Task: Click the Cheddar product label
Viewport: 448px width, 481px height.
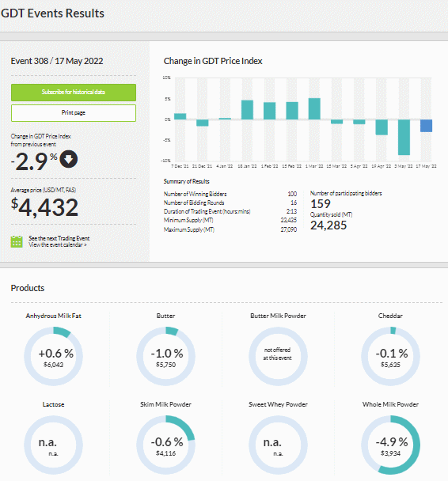Action: coord(390,316)
